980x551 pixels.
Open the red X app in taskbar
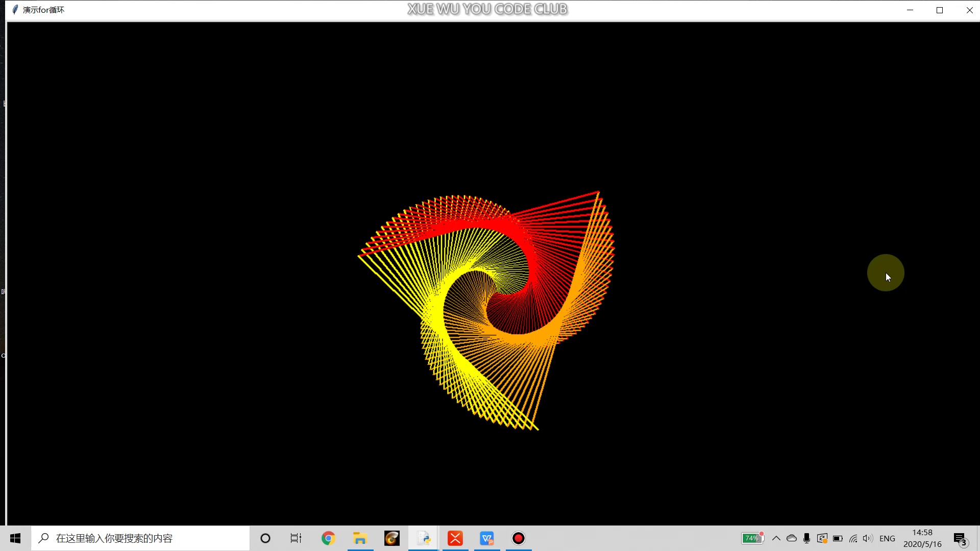(455, 538)
